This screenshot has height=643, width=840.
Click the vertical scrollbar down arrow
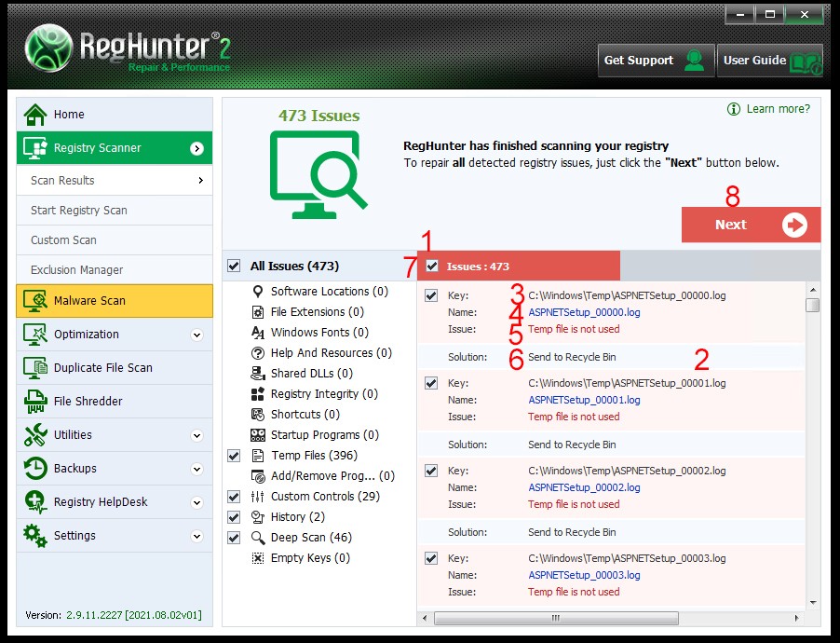812,602
